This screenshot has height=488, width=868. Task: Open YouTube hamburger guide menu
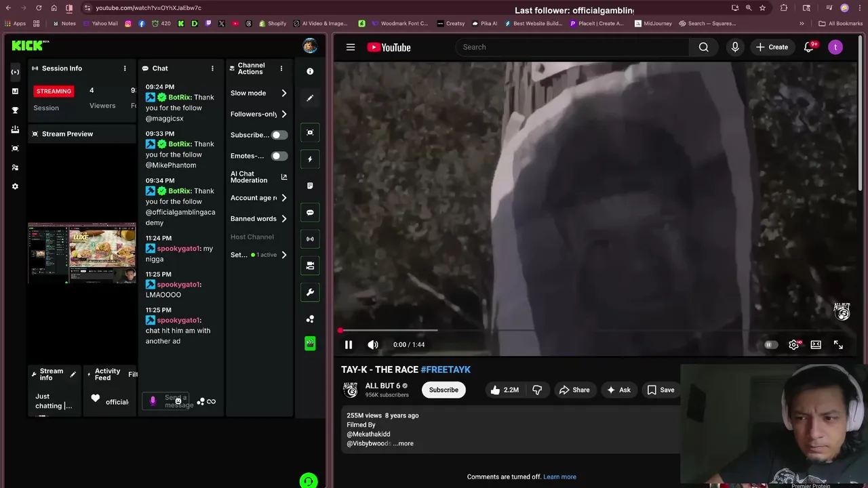click(x=351, y=47)
